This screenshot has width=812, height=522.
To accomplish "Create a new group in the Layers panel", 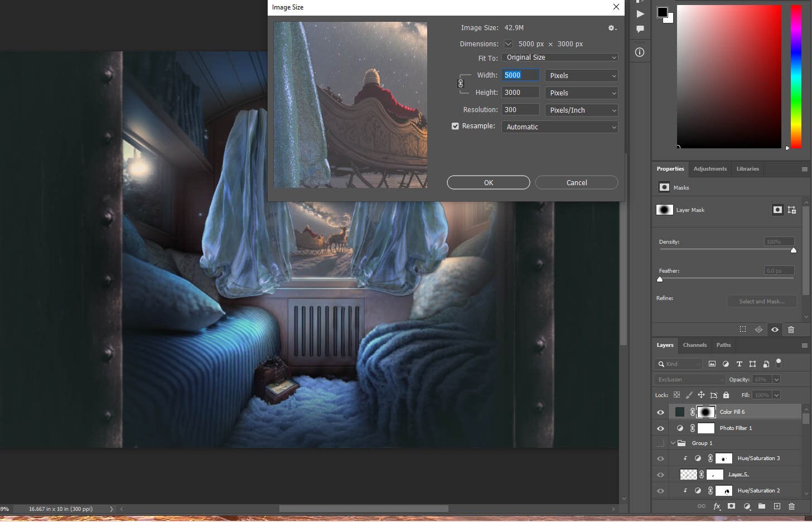I will pos(762,506).
